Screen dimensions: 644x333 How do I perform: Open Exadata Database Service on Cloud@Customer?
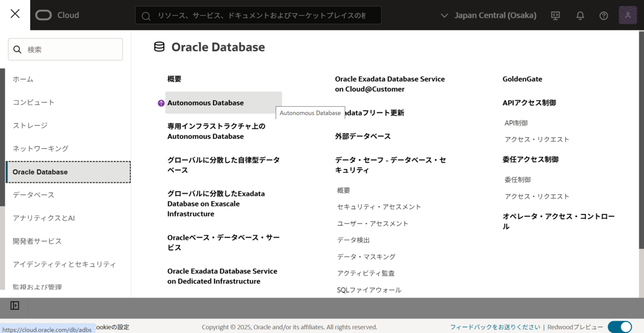click(x=390, y=84)
